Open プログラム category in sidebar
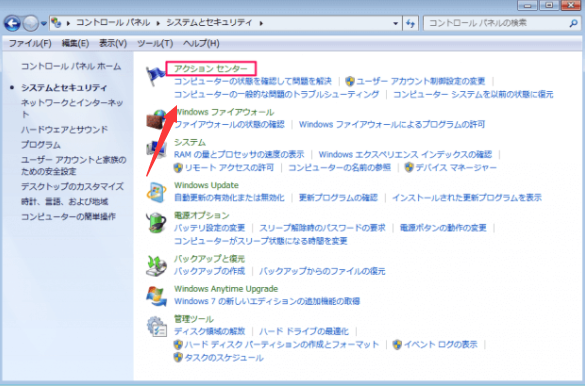585x386 pixels. click(x=41, y=145)
